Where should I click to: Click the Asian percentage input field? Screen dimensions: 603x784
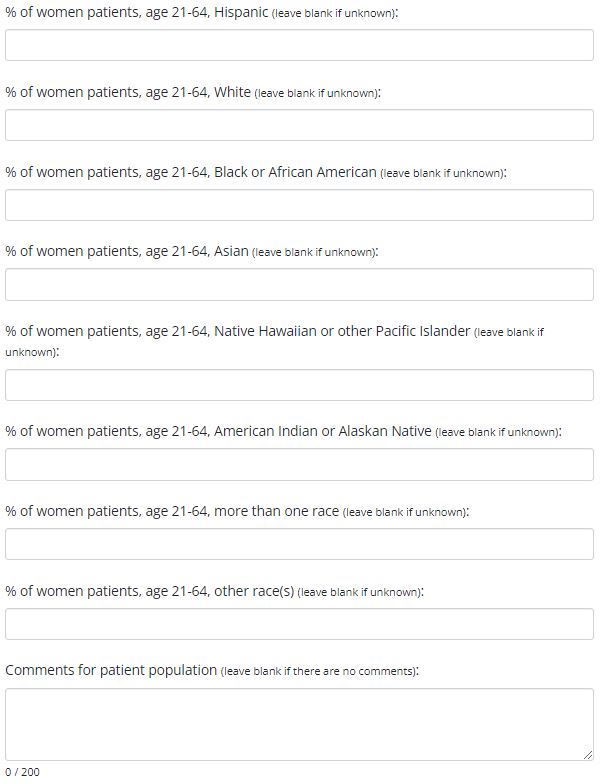(x=299, y=285)
